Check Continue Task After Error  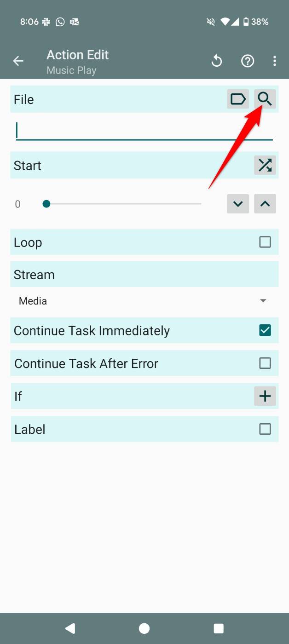(265, 363)
